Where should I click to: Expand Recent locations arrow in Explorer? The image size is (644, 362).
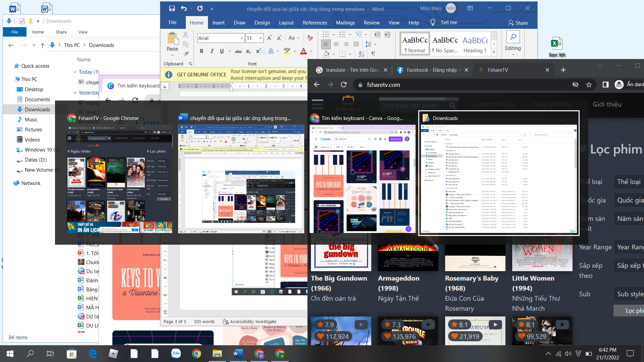[34, 45]
